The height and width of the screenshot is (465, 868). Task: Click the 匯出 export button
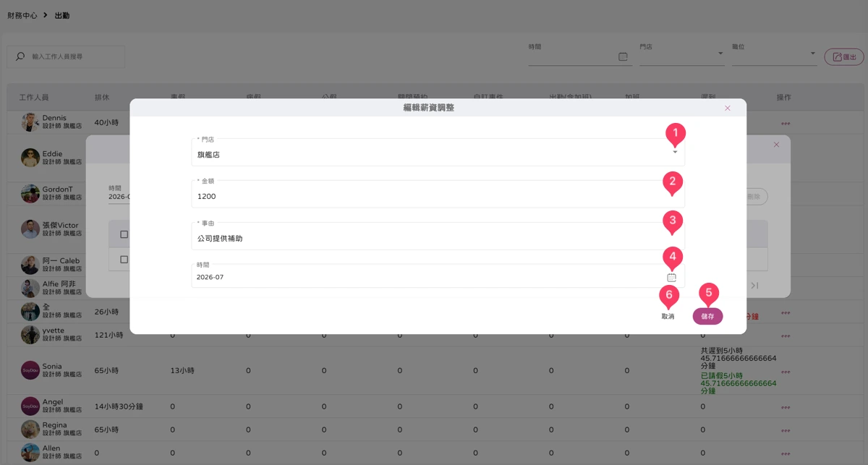[x=844, y=56]
